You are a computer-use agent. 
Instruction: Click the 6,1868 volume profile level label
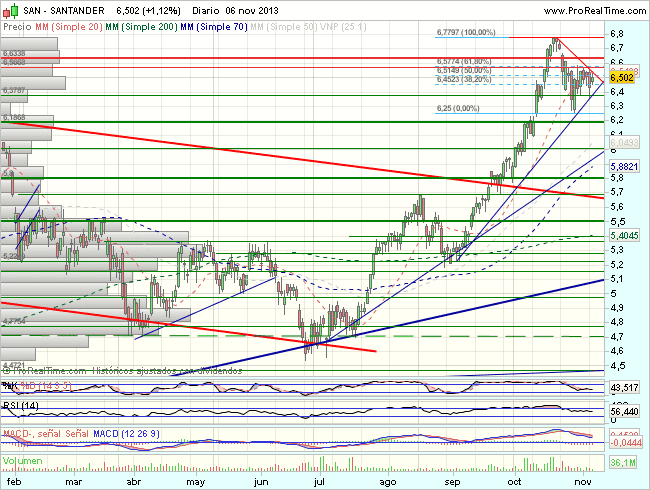(x=14, y=117)
